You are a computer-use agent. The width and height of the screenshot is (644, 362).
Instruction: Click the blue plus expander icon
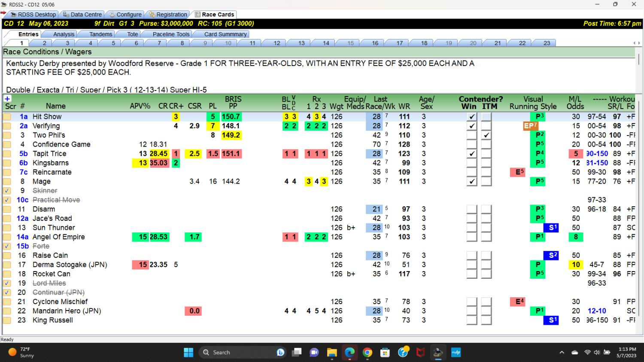point(7,99)
